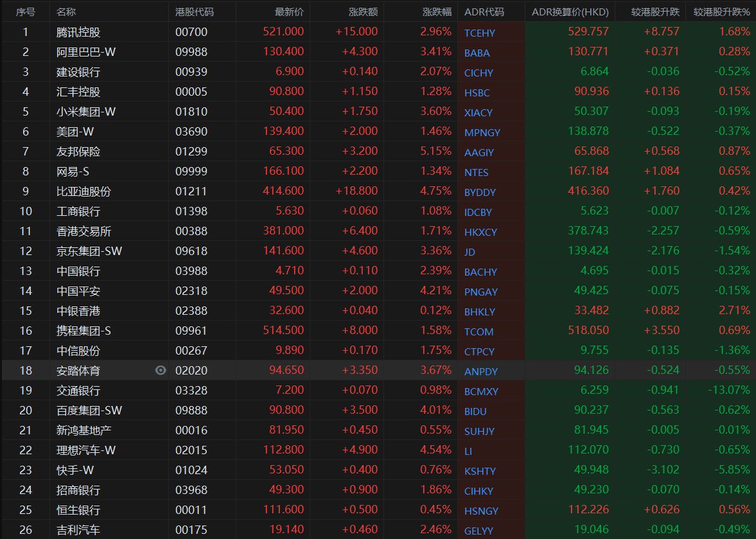Open the XIACY ADR code link

click(479, 112)
